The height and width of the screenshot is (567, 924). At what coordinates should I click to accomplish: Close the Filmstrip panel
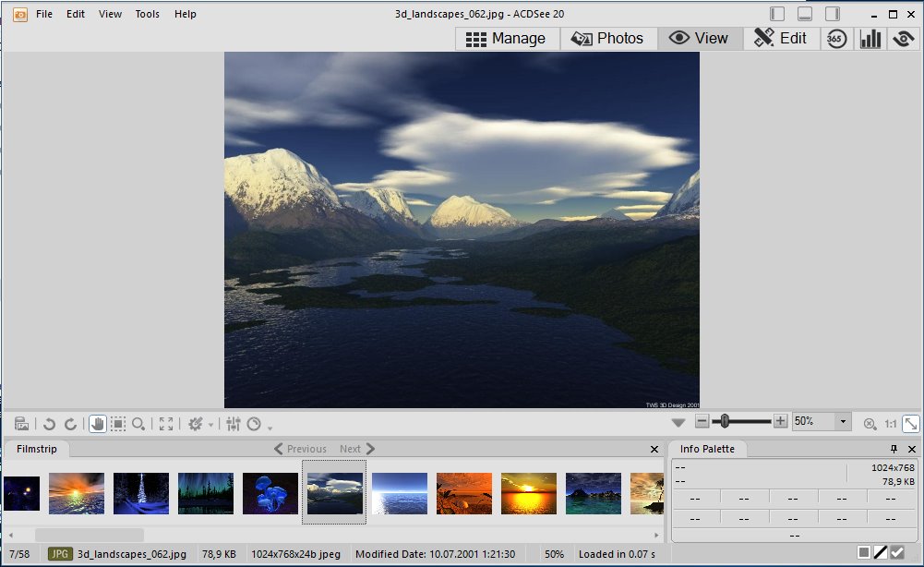[x=654, y=449]
